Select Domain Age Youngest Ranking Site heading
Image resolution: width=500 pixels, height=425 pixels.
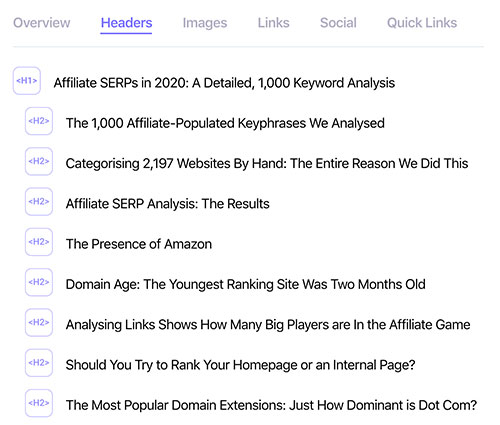[x=245, y=285]
